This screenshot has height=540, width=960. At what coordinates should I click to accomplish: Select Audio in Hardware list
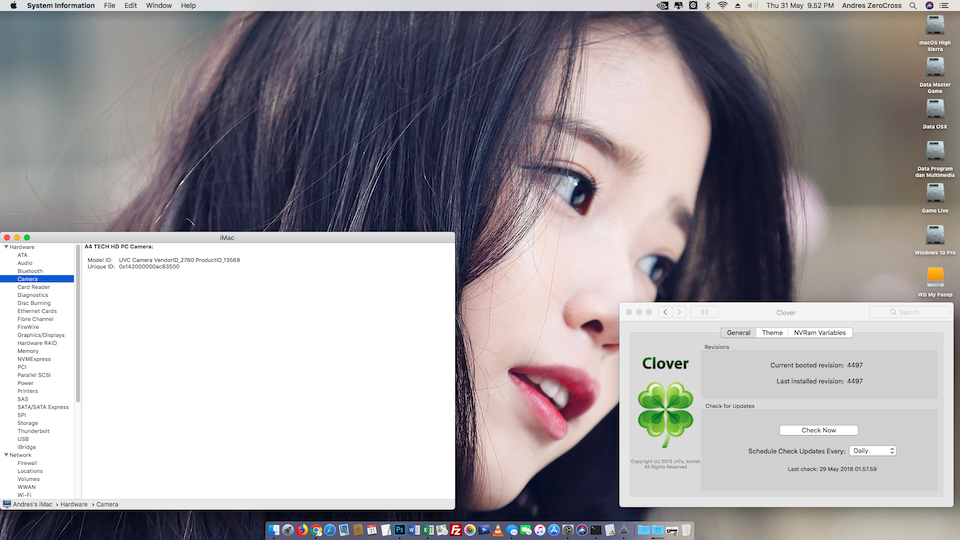pyautogui.click(x=24, y=263)
